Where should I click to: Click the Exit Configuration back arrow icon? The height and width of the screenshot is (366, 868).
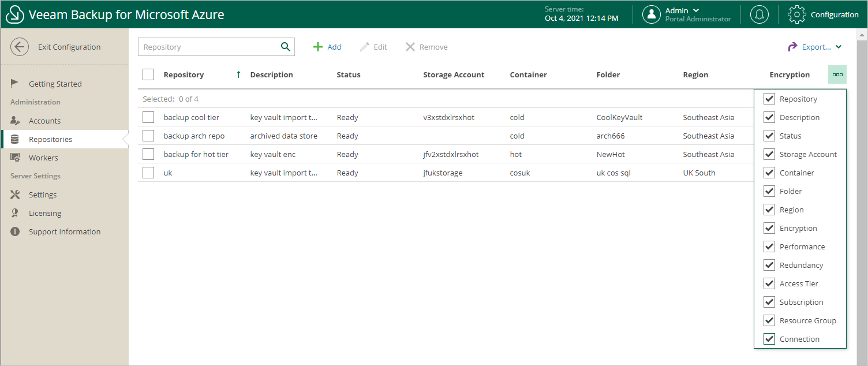(x=20, y=47)
